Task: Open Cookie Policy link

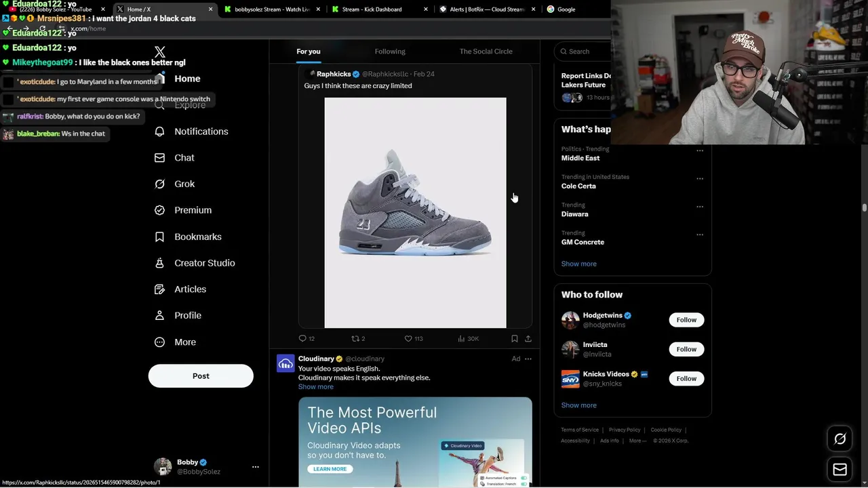Action: coord(666,430)
